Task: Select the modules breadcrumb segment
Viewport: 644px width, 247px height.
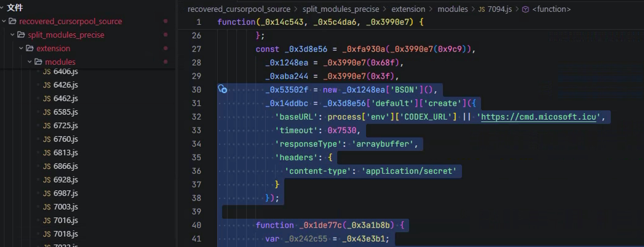Action: pyautogui.click(x=452, y=9)
